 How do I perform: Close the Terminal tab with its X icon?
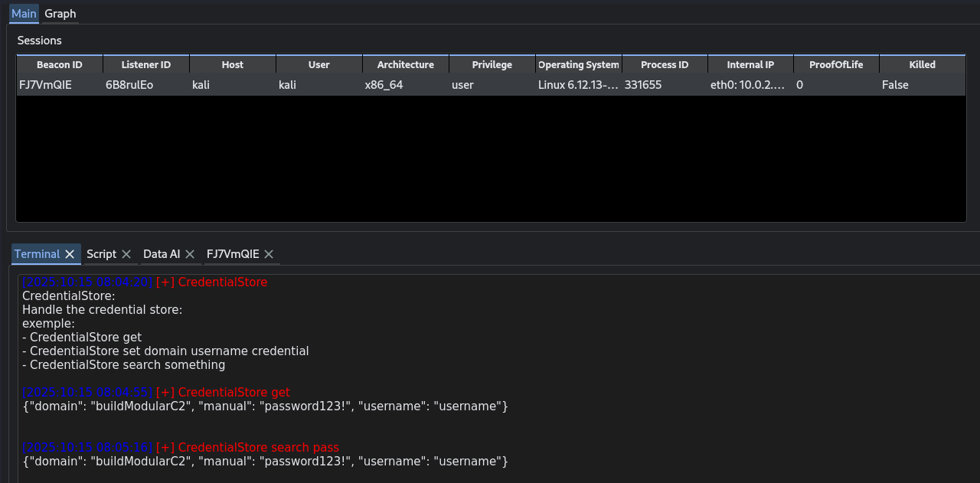pyautogui.click(x=70, y=254)
